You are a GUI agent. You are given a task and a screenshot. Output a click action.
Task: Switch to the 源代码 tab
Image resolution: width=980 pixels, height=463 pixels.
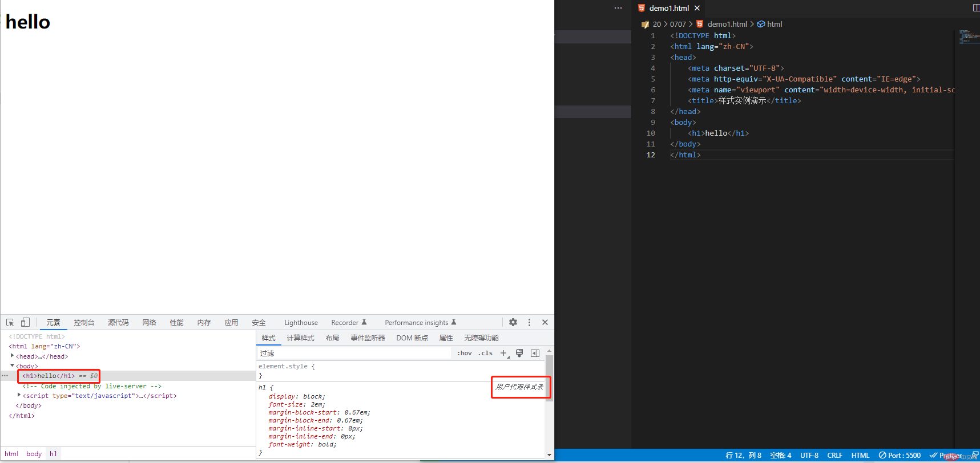(x=118, y=323)
